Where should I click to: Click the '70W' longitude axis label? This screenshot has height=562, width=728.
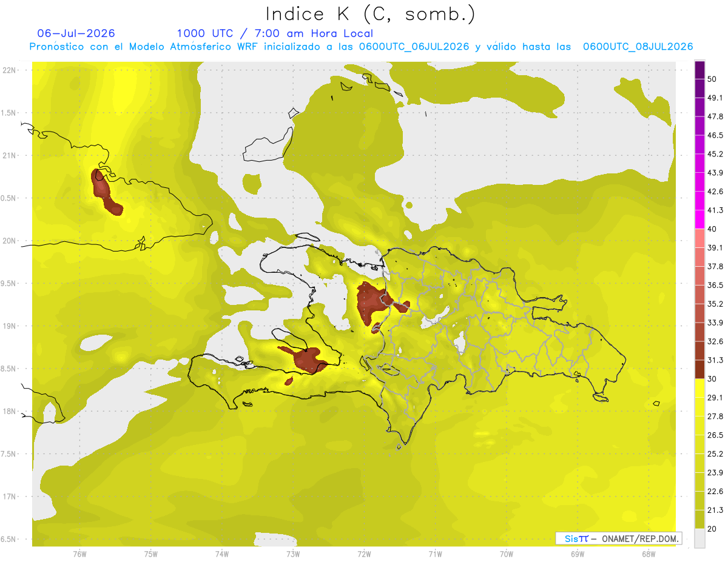click(x=507, y=554)
